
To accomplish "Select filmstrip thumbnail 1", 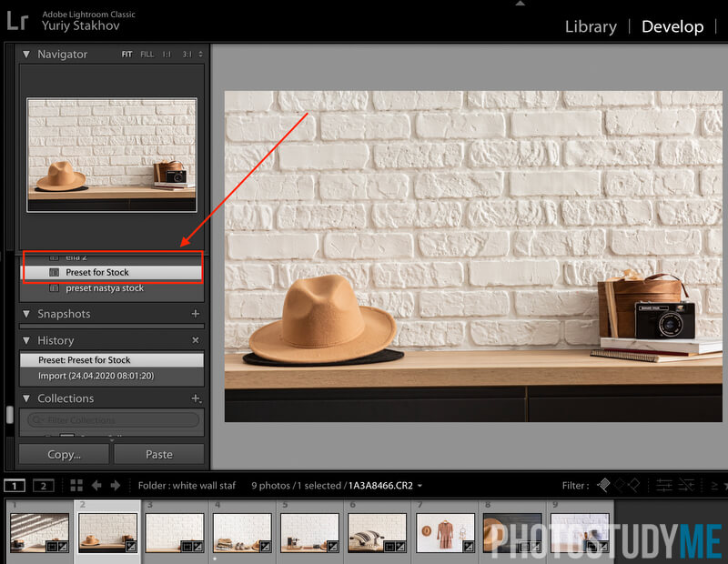I will click(39, 532).
